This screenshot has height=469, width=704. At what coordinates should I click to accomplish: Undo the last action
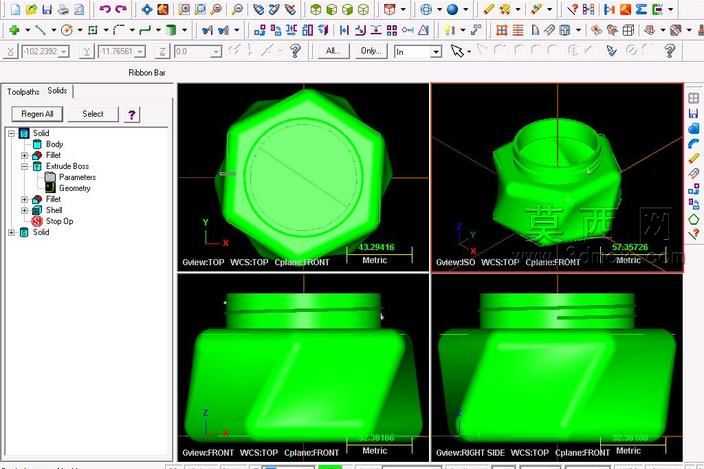coord(104,9)
